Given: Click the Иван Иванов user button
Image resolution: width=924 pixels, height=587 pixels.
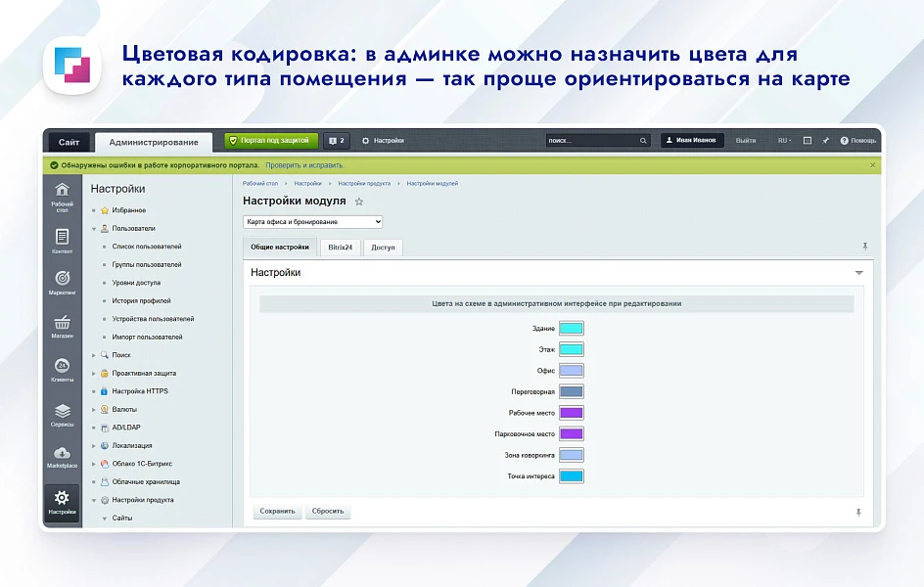Looking at the screenshot, I should (x=692, y=141).
